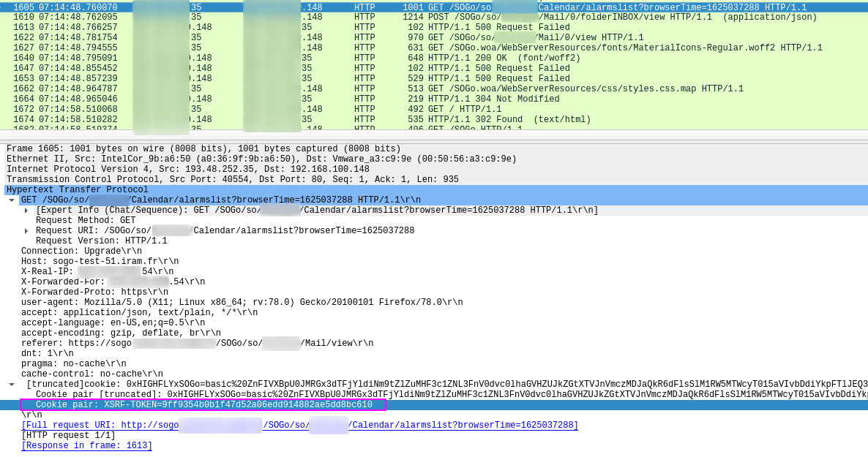Expand the Request URI node

[26, 231]
